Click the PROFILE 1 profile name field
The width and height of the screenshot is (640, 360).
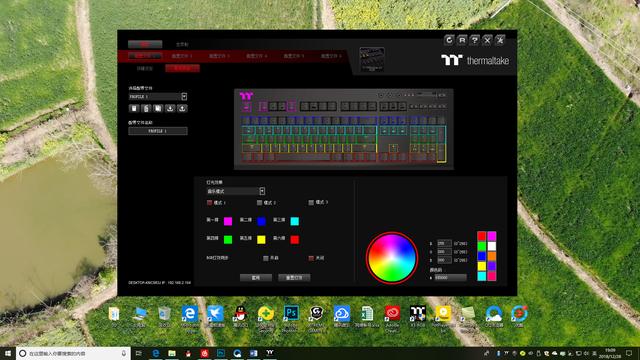pos(158,131)
